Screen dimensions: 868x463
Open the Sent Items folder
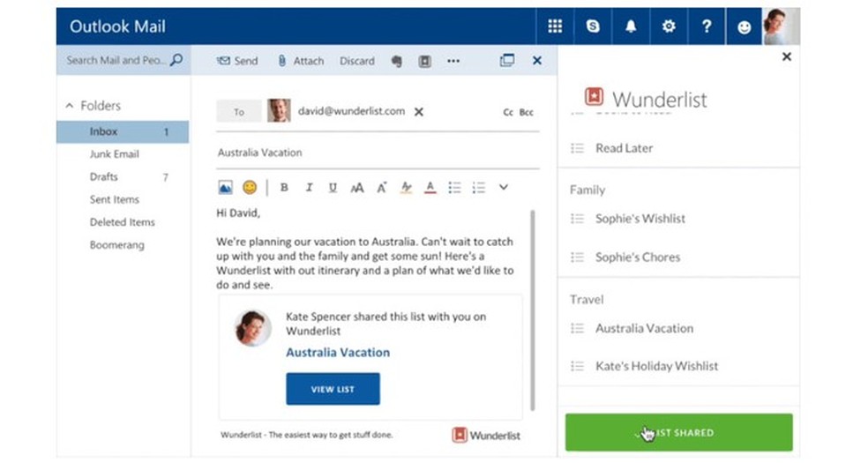click(x=115, y=199)
